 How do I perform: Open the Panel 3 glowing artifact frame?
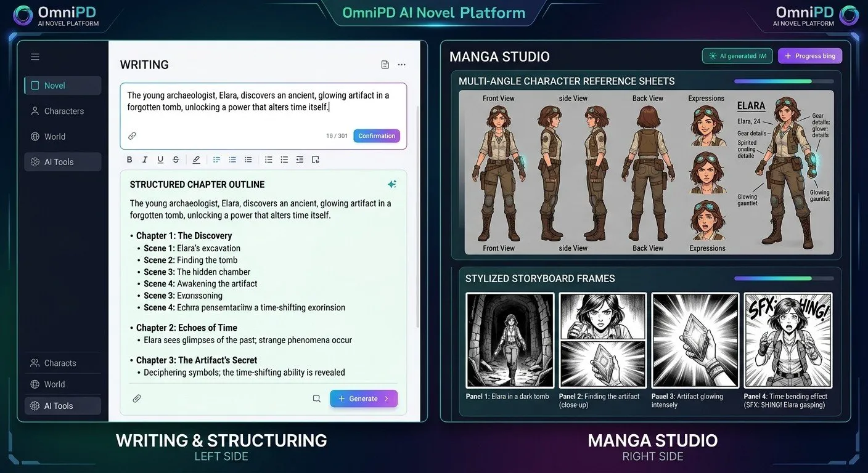click(x=695, y=340)
